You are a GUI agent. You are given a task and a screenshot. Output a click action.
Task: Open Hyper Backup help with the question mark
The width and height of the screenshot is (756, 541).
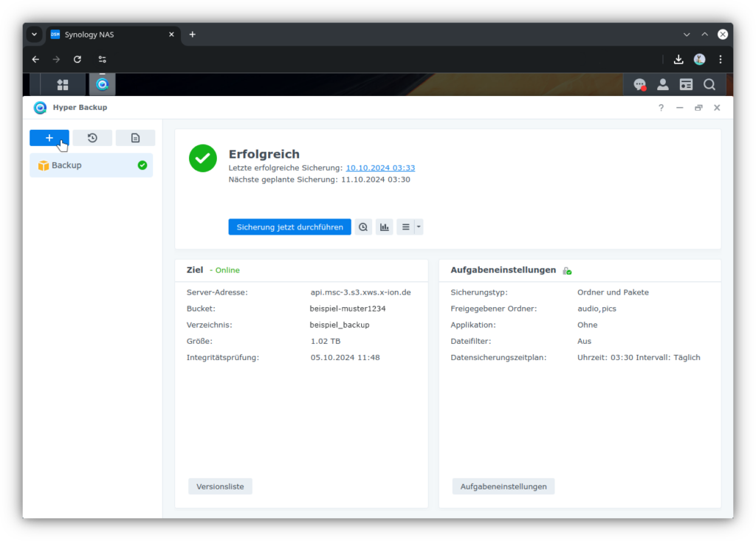pos(661,108)
